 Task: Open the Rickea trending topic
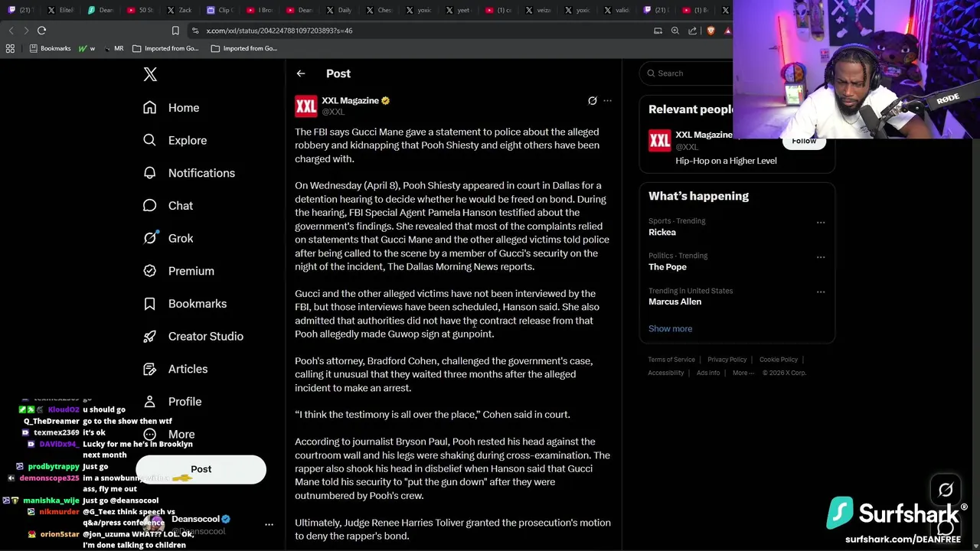[x=661, y=233]
